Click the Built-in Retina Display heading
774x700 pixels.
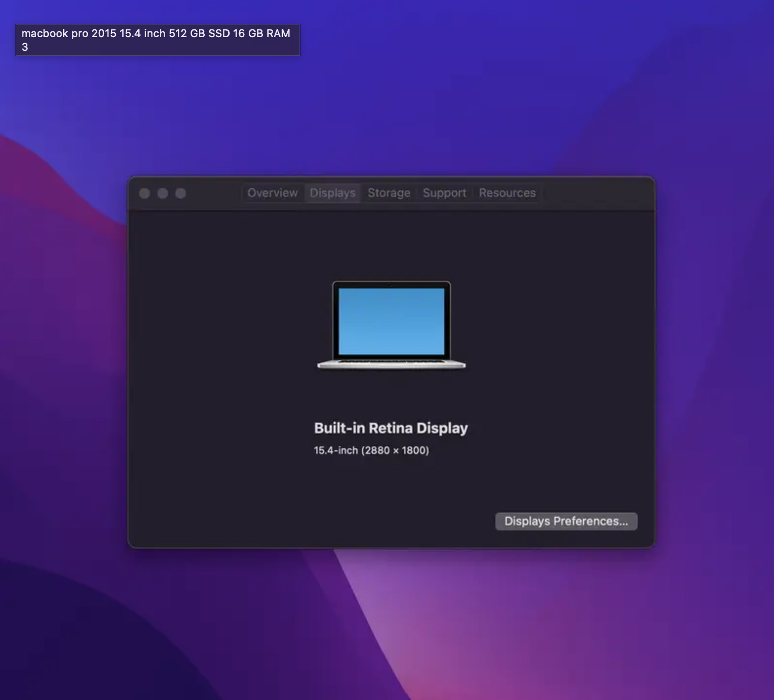(x=391, y=428)
